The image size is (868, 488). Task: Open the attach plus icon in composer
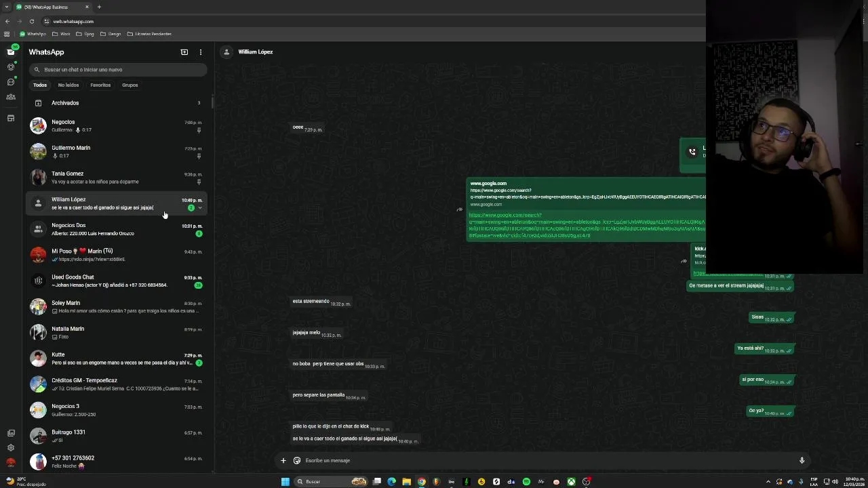(283, 461)
